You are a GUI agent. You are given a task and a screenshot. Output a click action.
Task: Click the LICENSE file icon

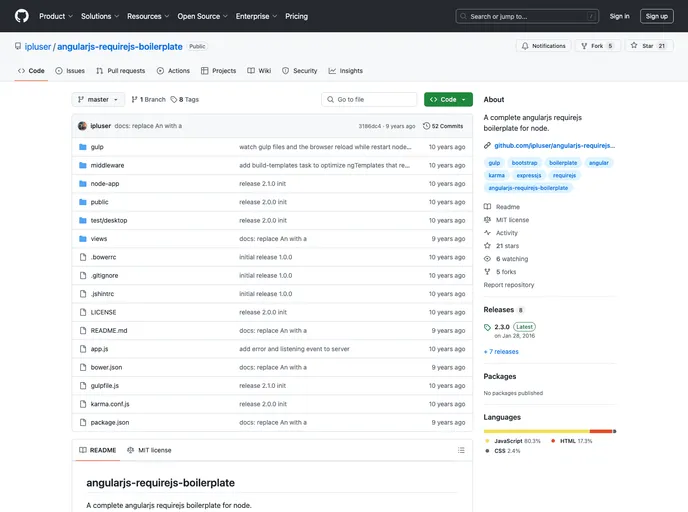(82, 312)
